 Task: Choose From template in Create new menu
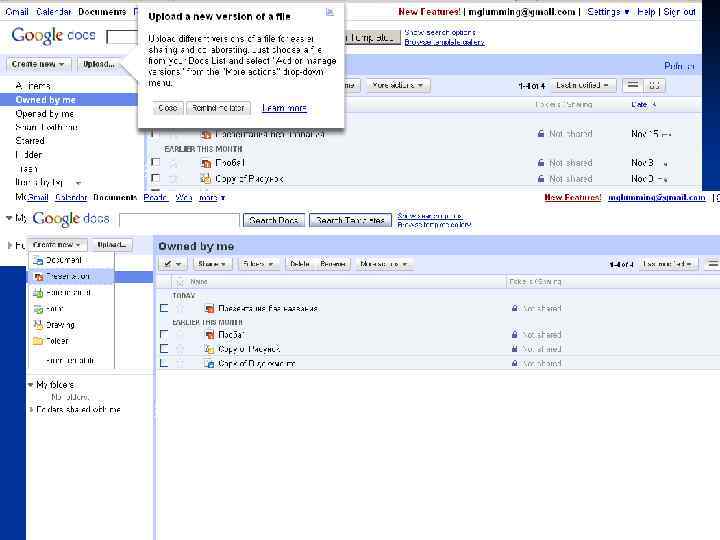pos(70,360)
